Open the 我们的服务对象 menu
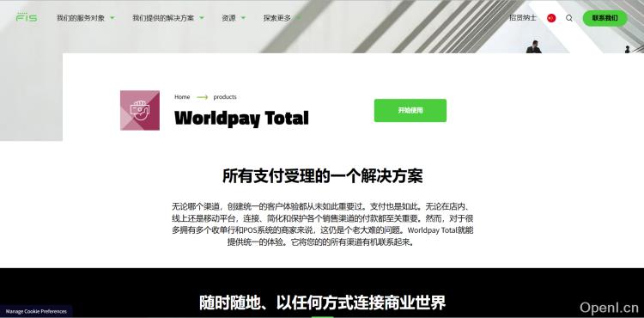 coord(81,18)
